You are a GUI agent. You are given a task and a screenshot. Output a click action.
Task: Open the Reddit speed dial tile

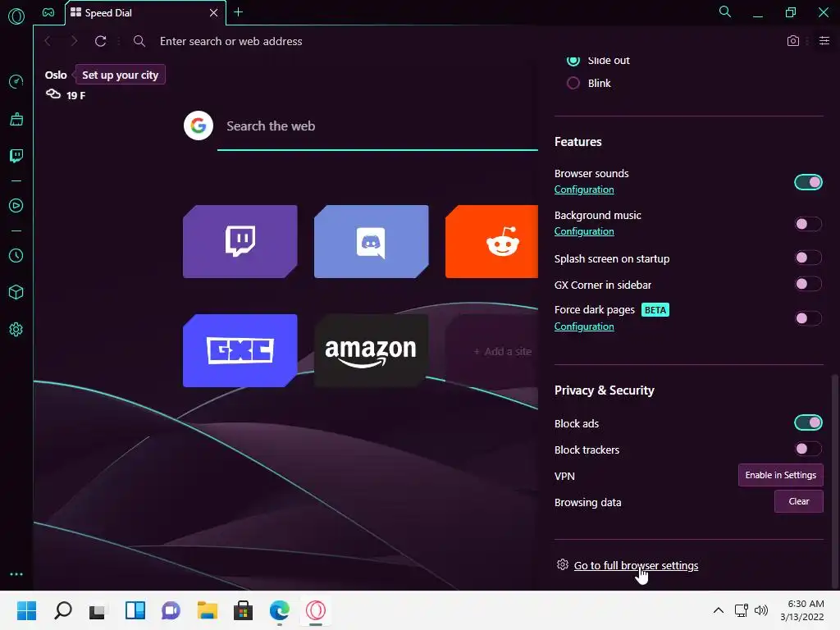(491, 242)
